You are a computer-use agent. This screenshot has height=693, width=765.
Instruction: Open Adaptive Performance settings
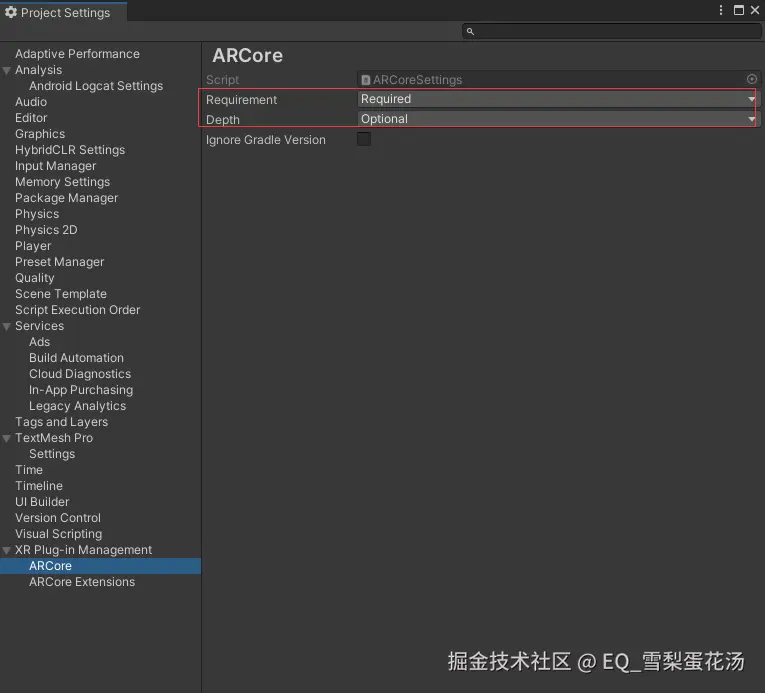pos(77,54)
